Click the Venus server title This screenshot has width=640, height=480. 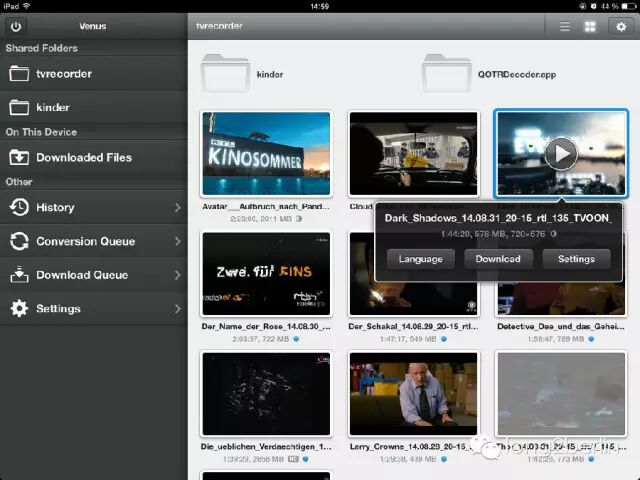tap(93, 27)
